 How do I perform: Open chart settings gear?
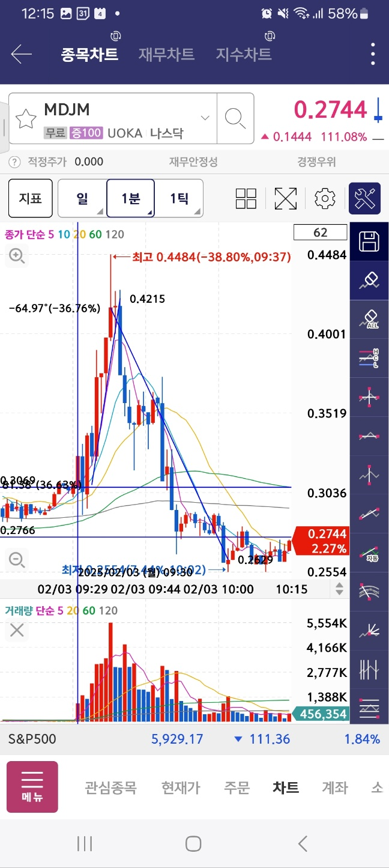[x=325, y=198]
